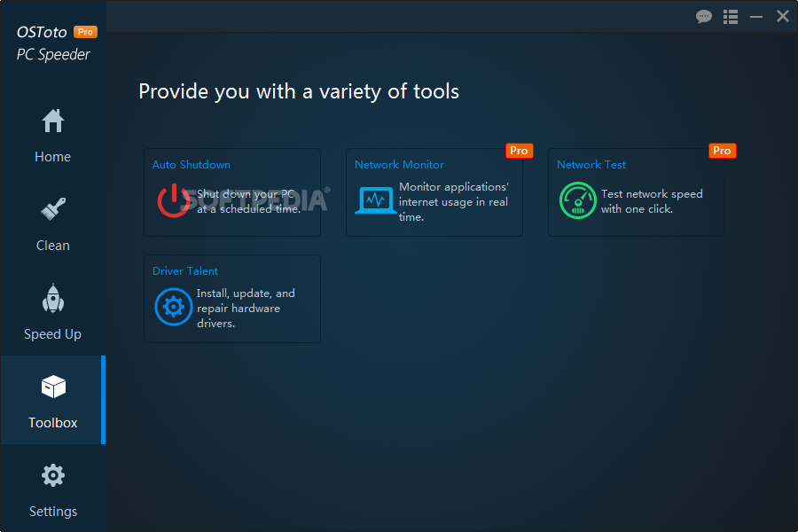Open the Network Monitor title link
This screenshot has width=798, height=532.
pyautogui.click(x=399, y=165)
